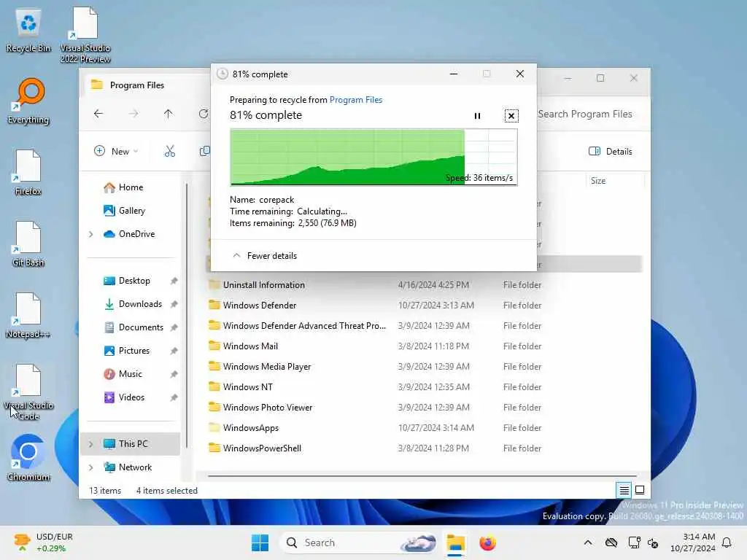The image size is (747, 560).
Task: Refresh the Program Files folder view
Action: coord(204,114)
